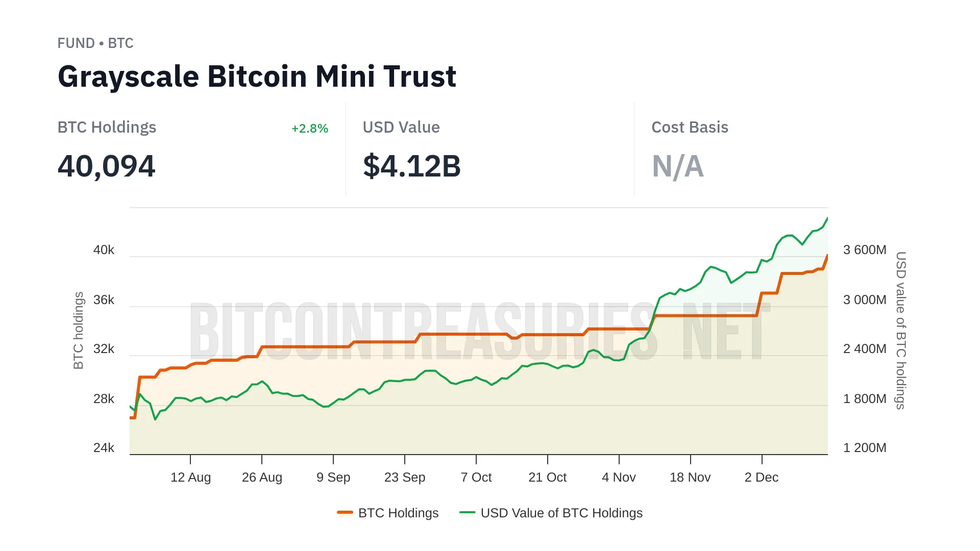Click the 7 Oct axis label
Viewport: 980px width, 551px height.
tap(476, 477)
